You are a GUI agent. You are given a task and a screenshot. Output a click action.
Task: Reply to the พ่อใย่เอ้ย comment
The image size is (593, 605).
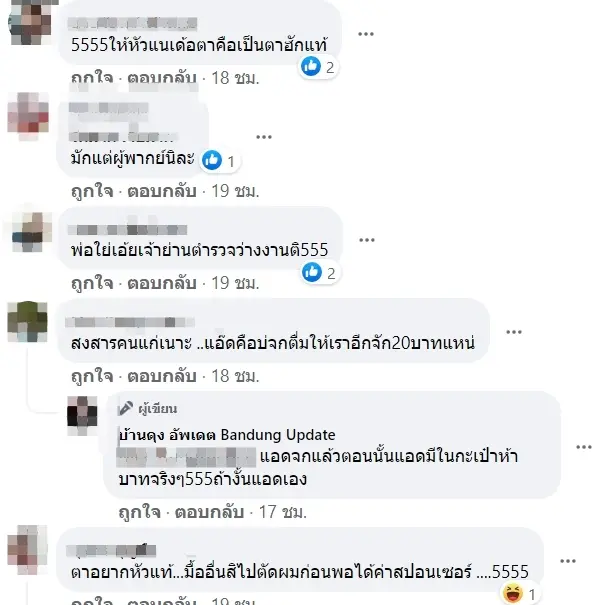coord(162,284)
